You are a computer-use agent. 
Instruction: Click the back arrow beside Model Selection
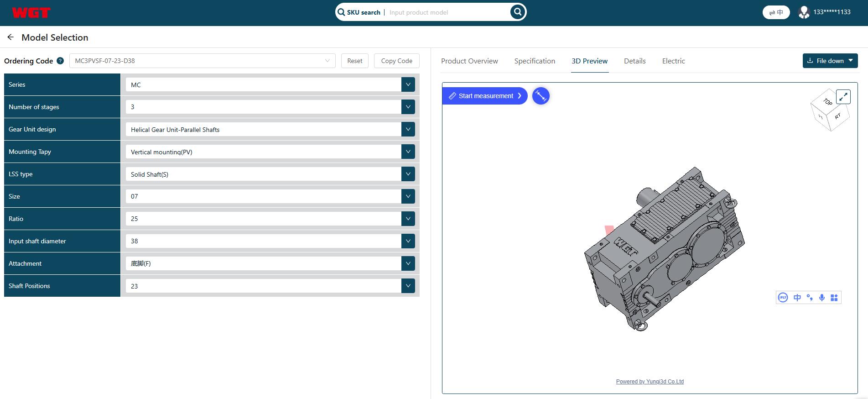10,37
